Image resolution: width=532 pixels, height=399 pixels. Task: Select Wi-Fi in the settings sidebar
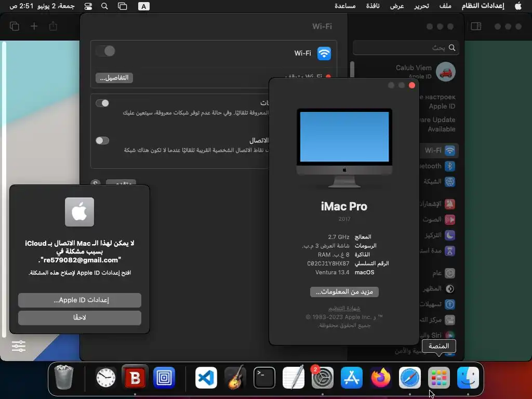440,150
